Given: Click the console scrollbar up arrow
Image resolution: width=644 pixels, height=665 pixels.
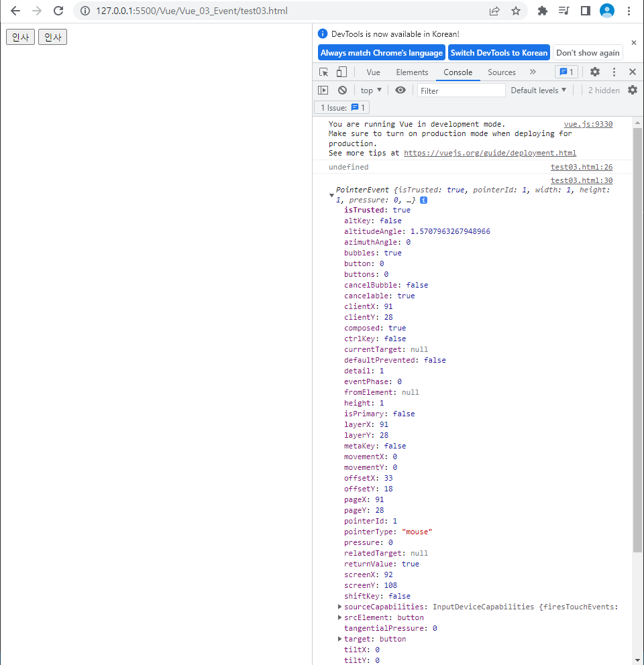Looking at the screenshot, I should pos(637,123).
